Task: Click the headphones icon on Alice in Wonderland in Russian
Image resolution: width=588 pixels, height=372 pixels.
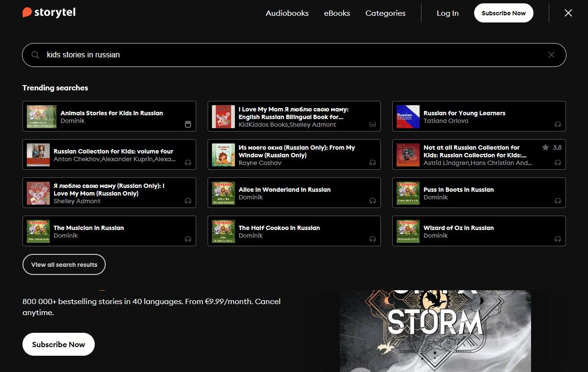Action: coord(373,201)
